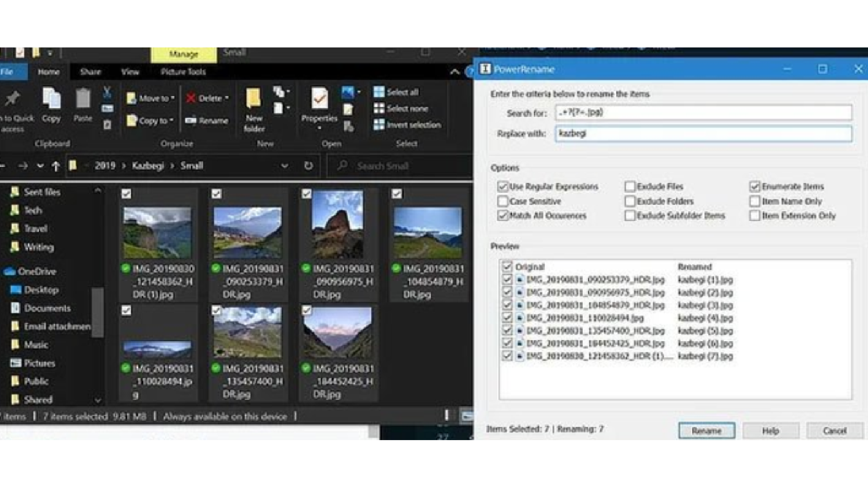The height and width of the screenshot is (488, 868).
Task: Expand the address bar history dropdown
Action: [x=284, y=166]
